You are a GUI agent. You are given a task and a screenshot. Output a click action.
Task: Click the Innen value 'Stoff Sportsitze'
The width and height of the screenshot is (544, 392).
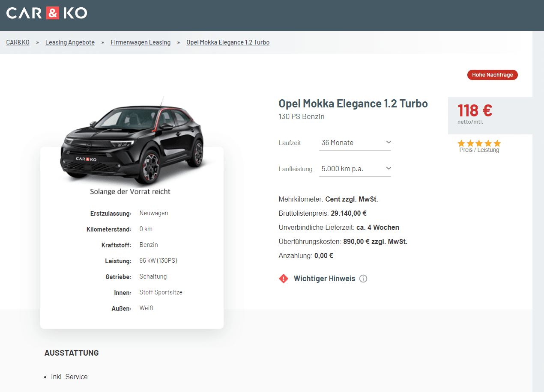point(161,292)
